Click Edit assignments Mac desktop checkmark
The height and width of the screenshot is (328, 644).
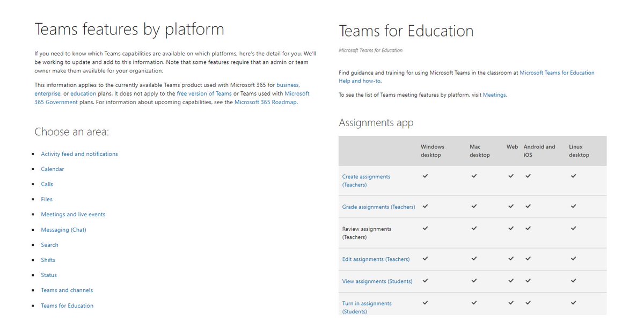coord(474,259)
